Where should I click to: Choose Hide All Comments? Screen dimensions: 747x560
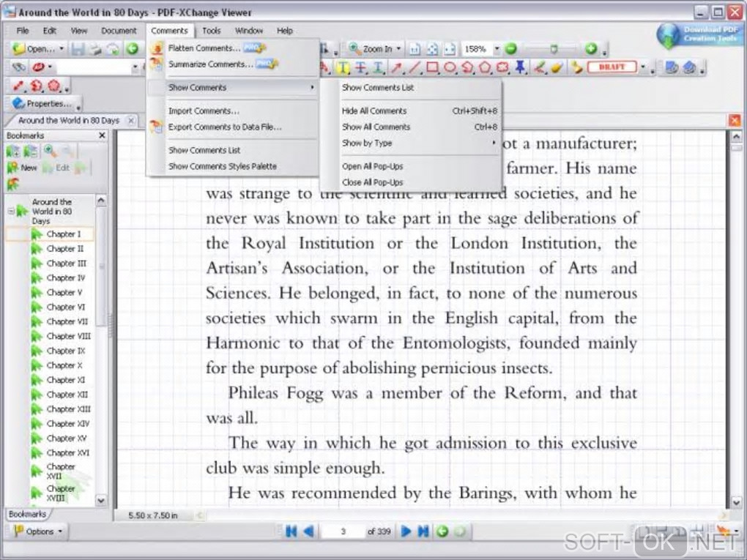coord(419,111)
